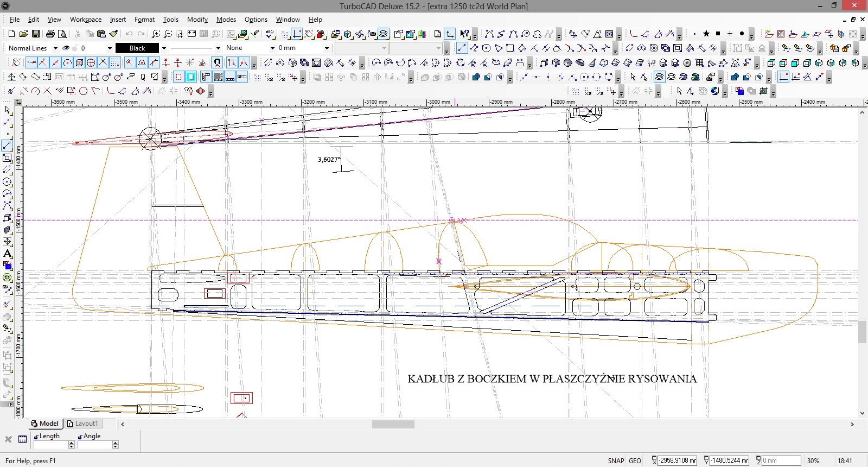Viewport: 868px width, 467px height.
Task: Open the Modify menu
Action: pos(197,20)
